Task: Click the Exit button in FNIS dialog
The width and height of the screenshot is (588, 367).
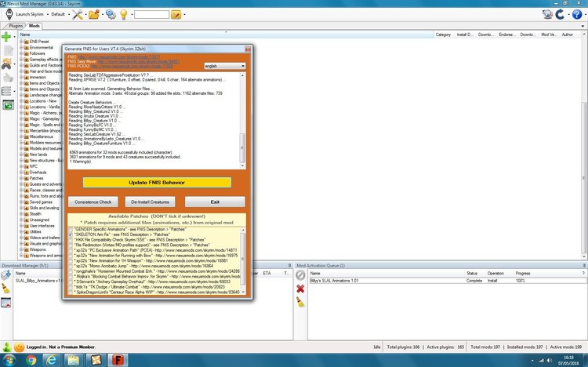Action: [215, 202]
